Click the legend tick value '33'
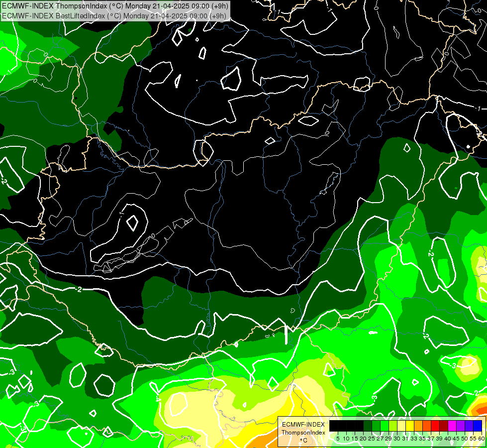The width and height of the screenshot is (487, 448). pos(414,439)
